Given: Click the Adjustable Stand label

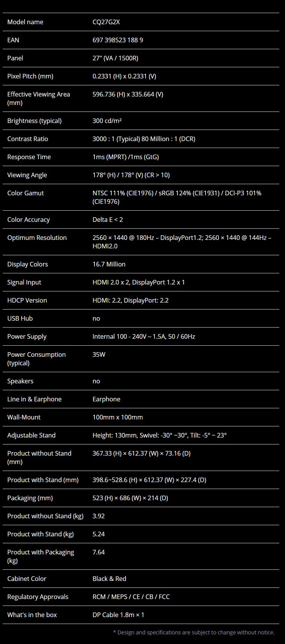Looking at the screenshot, I should tap(31, 435).
